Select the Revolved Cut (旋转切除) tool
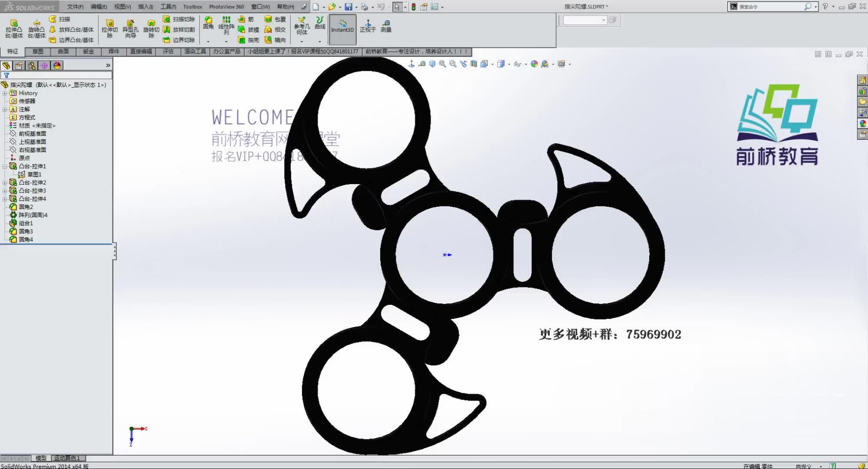This screenshot has height=469, width=868. point(151,29)
